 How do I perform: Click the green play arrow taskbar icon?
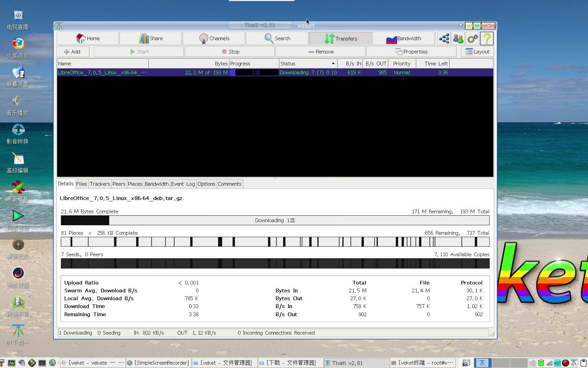[x=32, y=363]
